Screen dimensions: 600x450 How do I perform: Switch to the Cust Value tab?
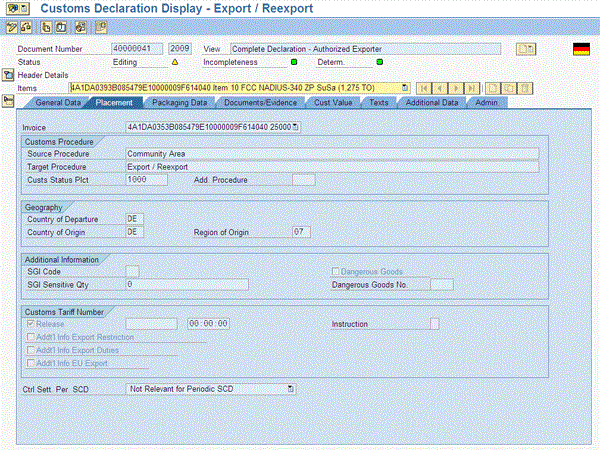pos(332,102)
